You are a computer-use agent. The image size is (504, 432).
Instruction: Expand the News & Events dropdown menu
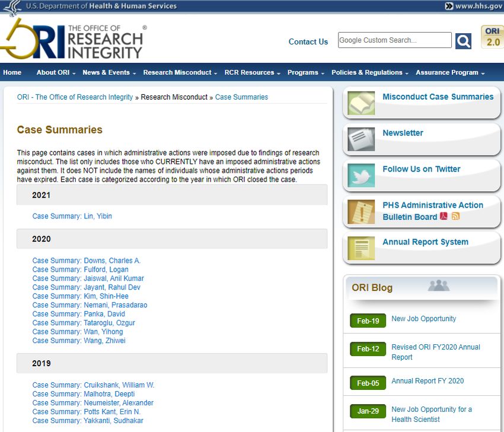[x=109, y=72]
